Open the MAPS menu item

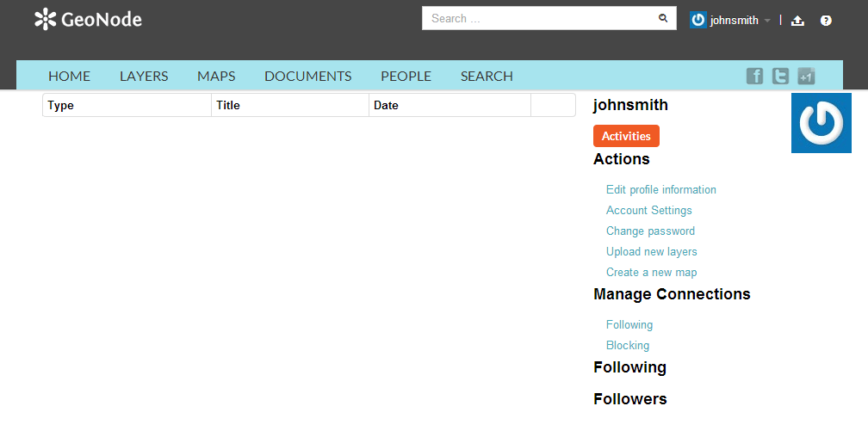(x=216, y=76)
